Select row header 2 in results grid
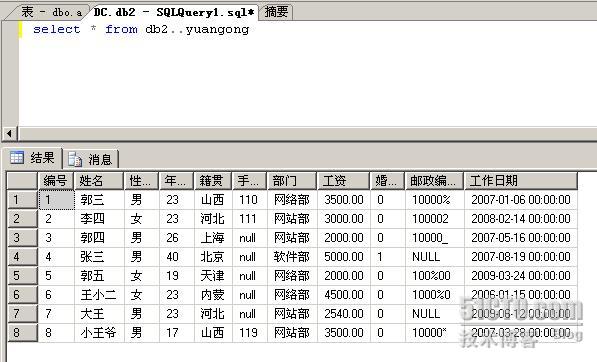 (22, 219)
